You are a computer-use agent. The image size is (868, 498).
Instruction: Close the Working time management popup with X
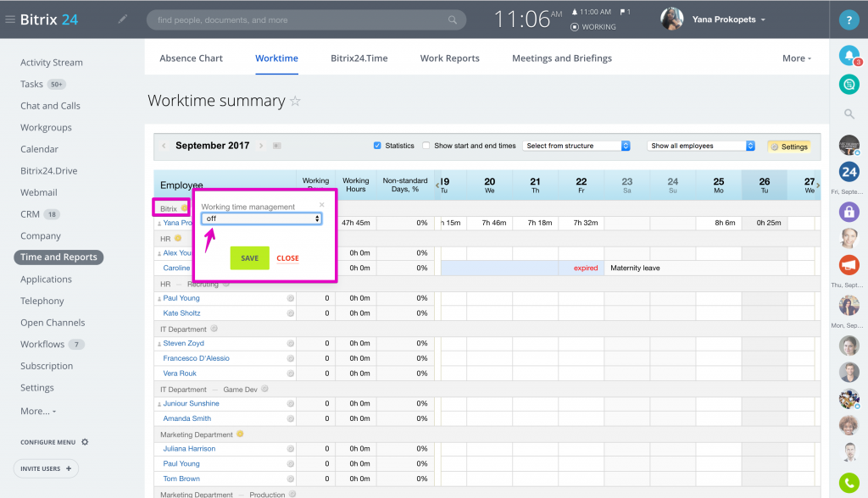click(x=321, y=205)
